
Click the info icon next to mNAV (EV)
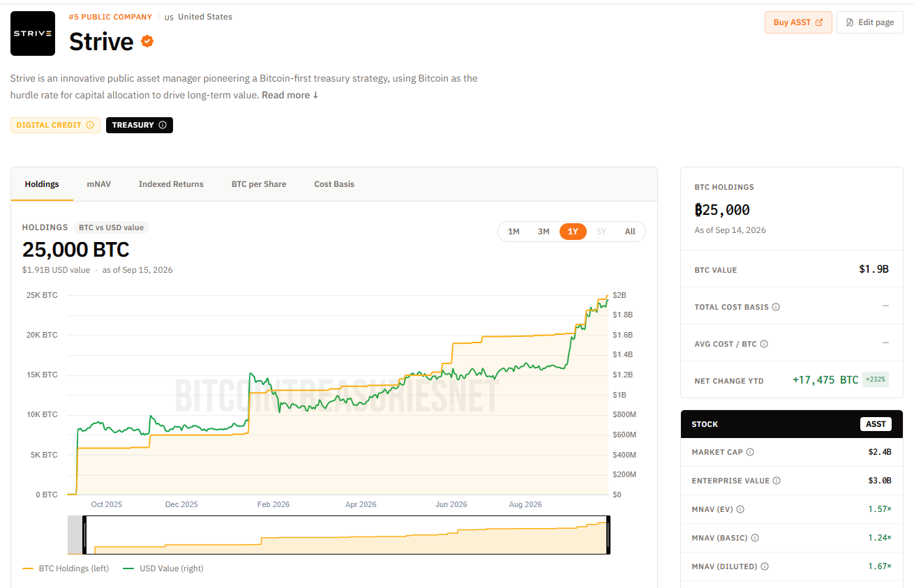(x=740, y=509)
